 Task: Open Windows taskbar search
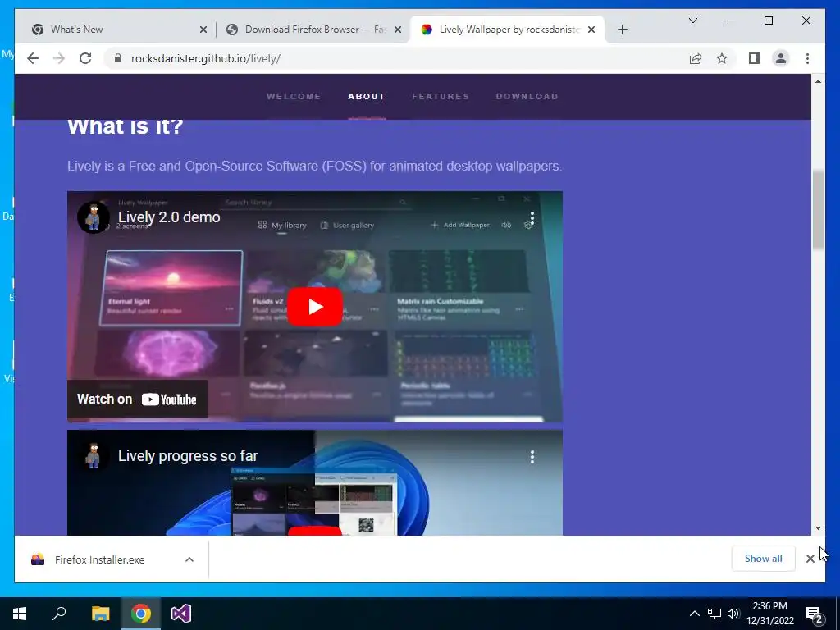(59, 614)
